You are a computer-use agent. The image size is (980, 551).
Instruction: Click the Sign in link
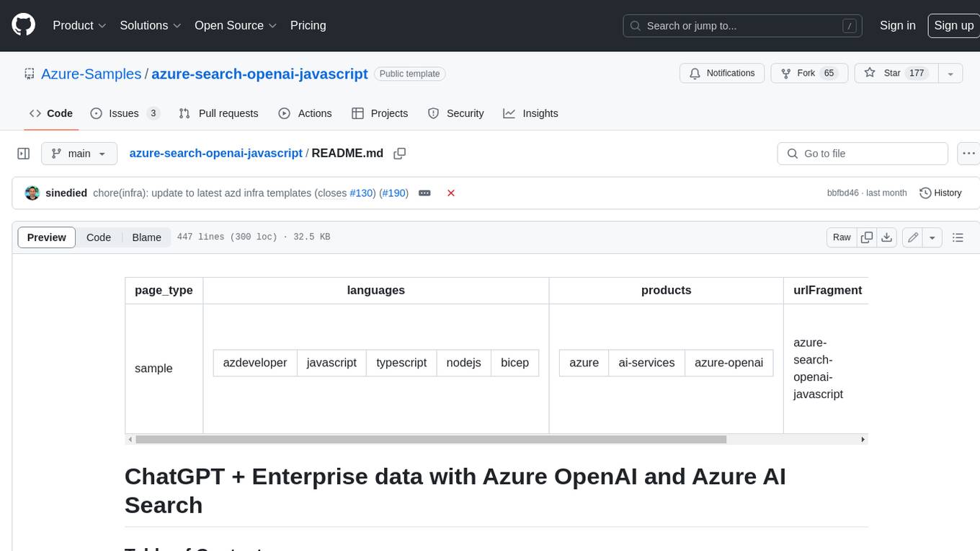pyautogui.click(x=898, y=25)
